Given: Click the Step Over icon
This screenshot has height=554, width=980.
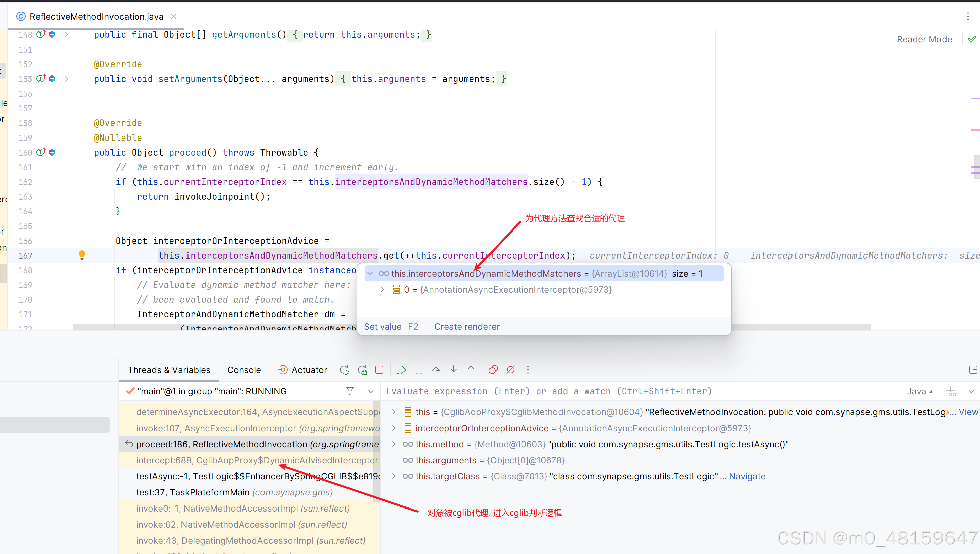Looking at the screenshot, I should (x=436, y=370).
